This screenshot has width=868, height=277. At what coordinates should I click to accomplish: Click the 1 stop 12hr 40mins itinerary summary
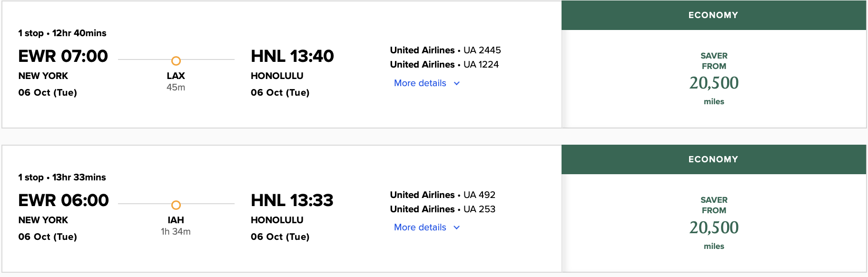pyautogui.click(x=62, y=33)
